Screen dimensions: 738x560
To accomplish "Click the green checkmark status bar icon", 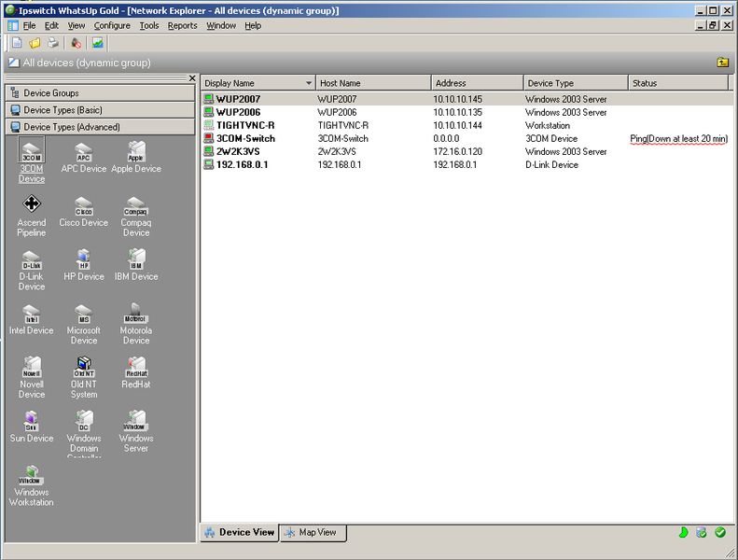I will click(720, 533).
